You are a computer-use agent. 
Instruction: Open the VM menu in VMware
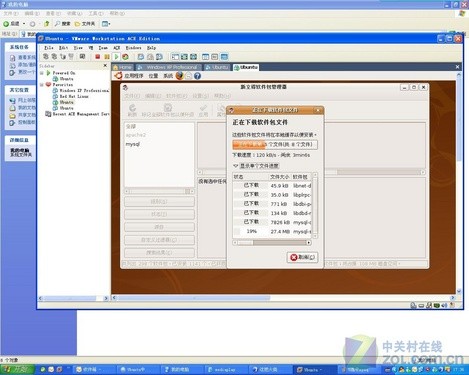[x=91, y=48]
